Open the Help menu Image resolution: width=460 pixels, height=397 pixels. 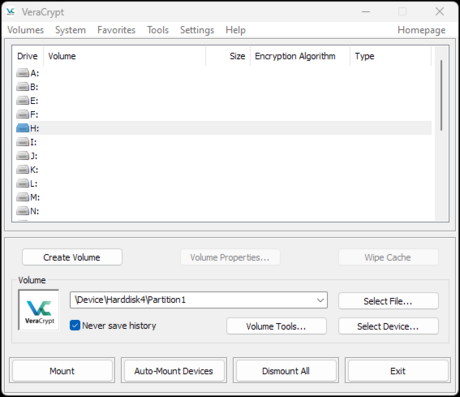tap(235, 30)
